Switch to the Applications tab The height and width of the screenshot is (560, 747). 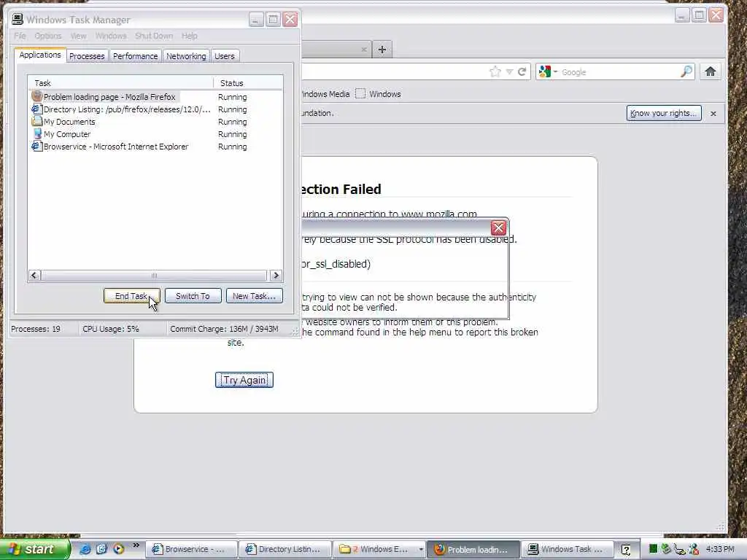click(40, 55)
